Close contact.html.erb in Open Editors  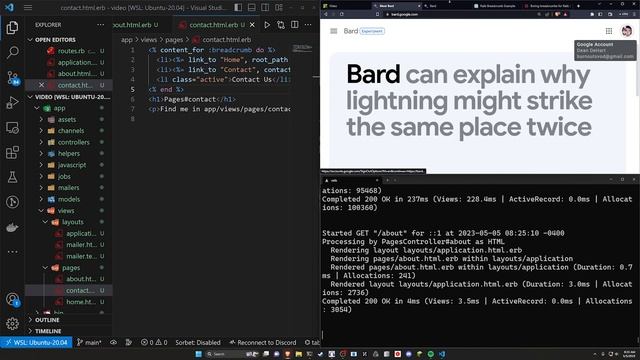click(x=41, y=85)
